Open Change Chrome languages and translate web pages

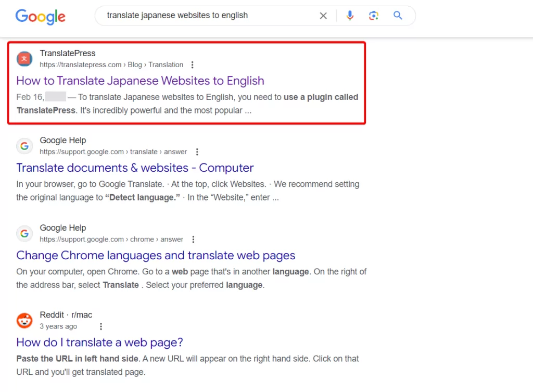(156, 255)
